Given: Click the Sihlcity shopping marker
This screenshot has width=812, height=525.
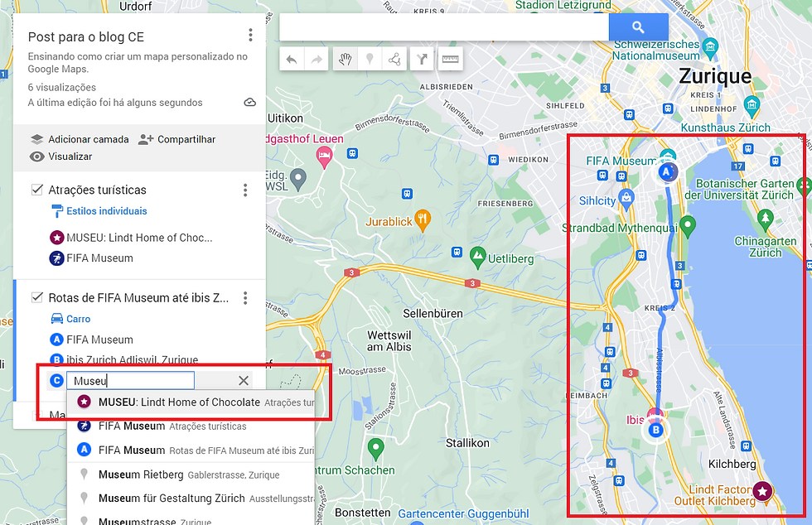Looking at the screenshot, I should [x=626, y=200].
